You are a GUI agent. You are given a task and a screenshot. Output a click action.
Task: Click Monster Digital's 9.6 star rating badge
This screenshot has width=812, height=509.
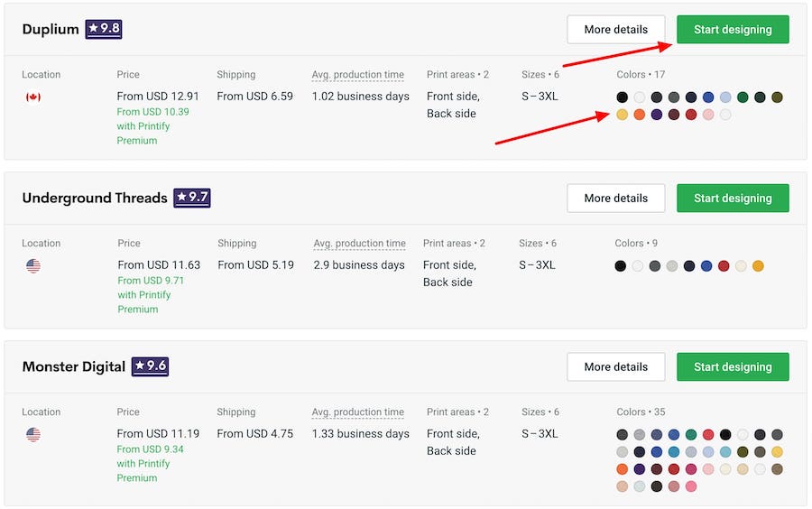pos(150,366)
